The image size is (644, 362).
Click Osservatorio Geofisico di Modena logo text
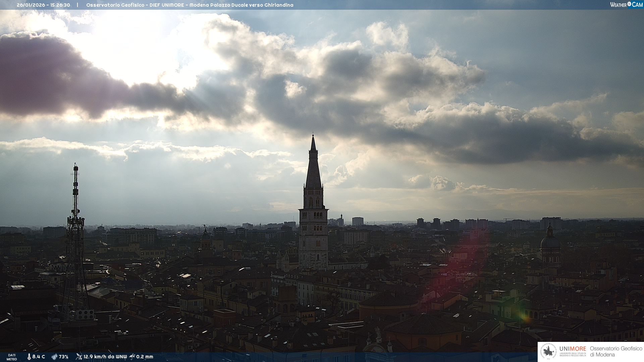pos(616,352)
